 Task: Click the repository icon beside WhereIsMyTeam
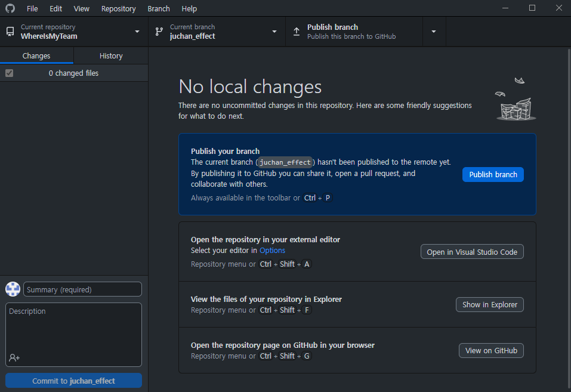click(x=10, y=32)
